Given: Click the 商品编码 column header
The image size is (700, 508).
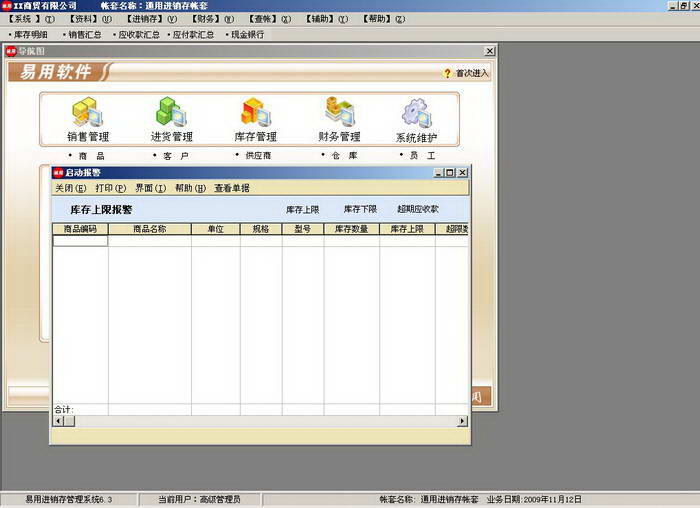Looking at the screenshot, I should coord(80,229).
